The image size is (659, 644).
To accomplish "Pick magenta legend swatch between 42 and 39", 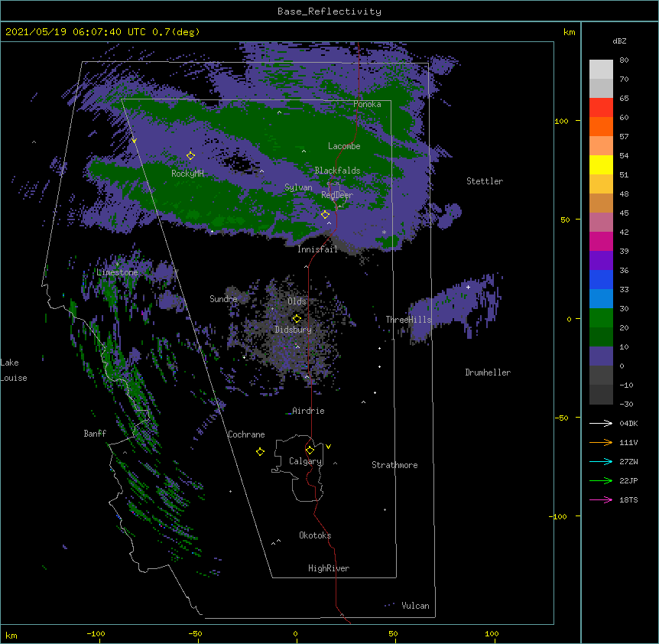I will [x=601, y=241].
